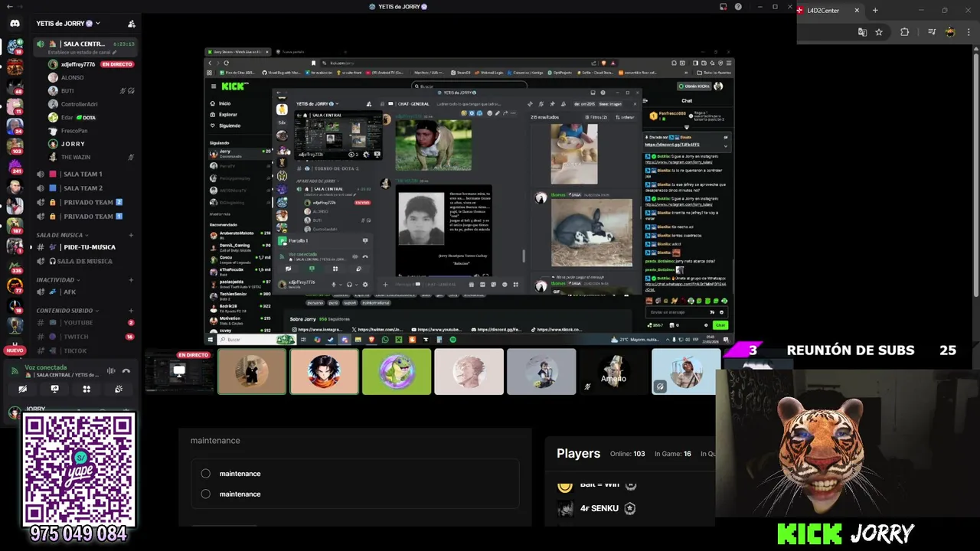
Task: Open Chrome three-dot menu
Action: 969,32
